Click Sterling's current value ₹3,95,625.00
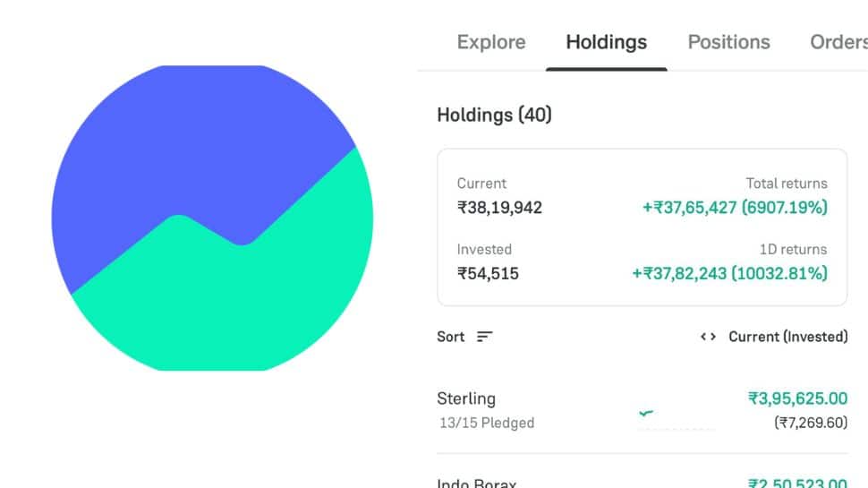The width and height of the screenshot is (868, 488). [797, 398]
